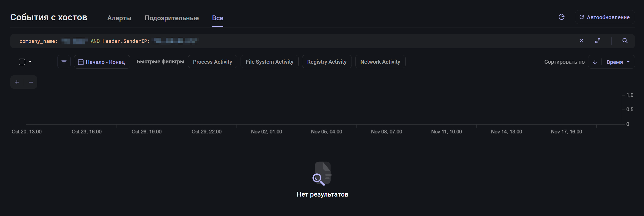
Task: Zoom out timeline with minus button
Action: 31,82
